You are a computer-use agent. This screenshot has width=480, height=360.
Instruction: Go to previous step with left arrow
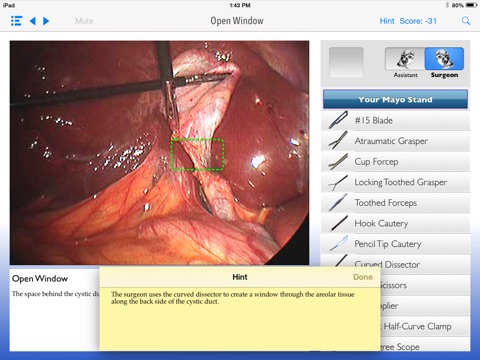[33, 21]
